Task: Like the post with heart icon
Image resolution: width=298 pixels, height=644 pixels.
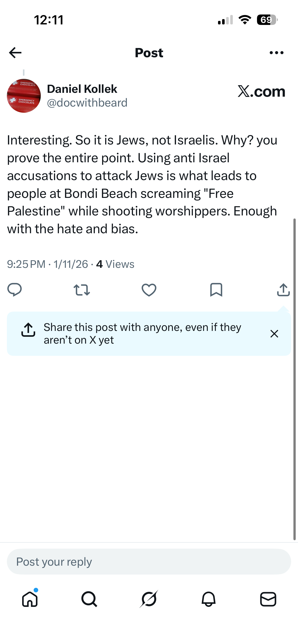Action: pyautogui.click(x=149, y=290)
